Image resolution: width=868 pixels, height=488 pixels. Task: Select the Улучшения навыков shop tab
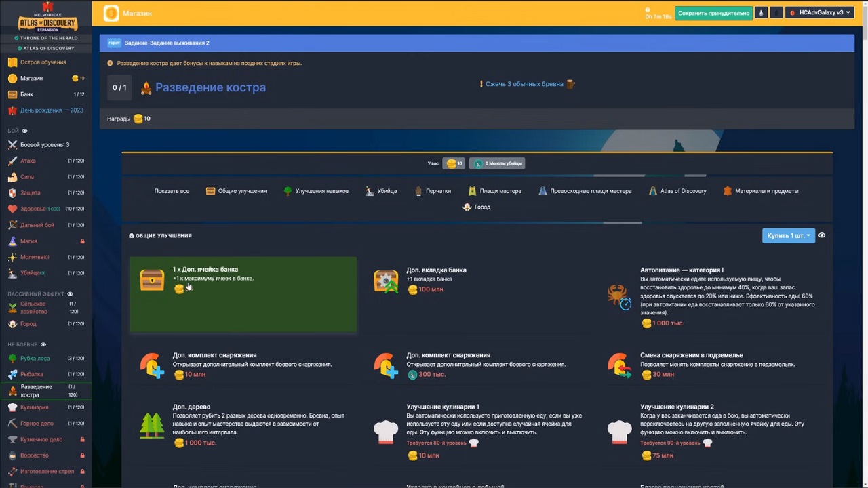[316, 191]
